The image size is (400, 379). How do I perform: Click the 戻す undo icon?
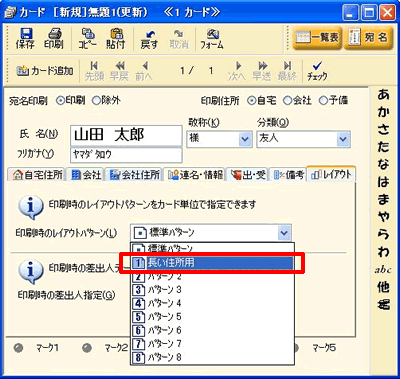pyautogui.click(x=149, y=39)
